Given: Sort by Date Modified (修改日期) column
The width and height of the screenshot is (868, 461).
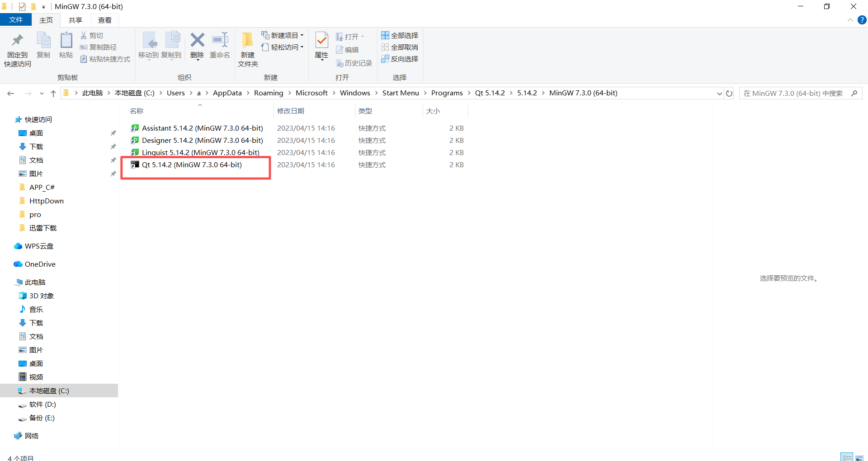Looking at the screenshot, I should tap(314, 111).
